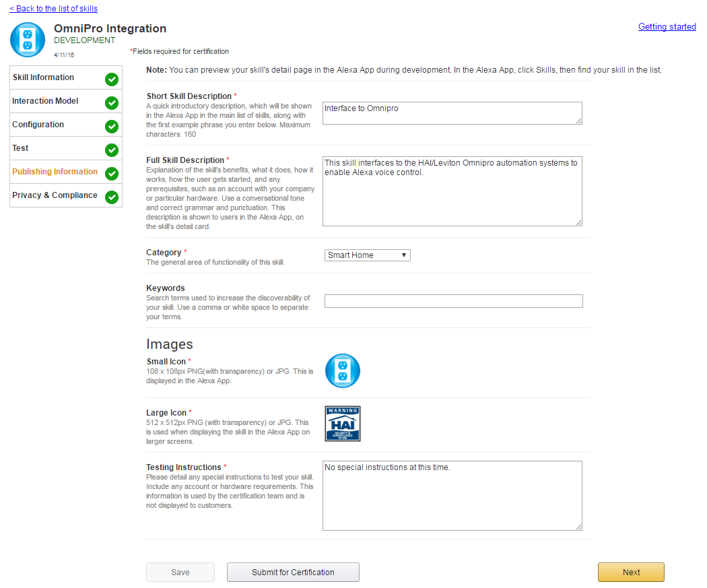Click green checkmark beside Test
Image resolution: width=707 pixels, height=588 pixels.
click(112, 150)
